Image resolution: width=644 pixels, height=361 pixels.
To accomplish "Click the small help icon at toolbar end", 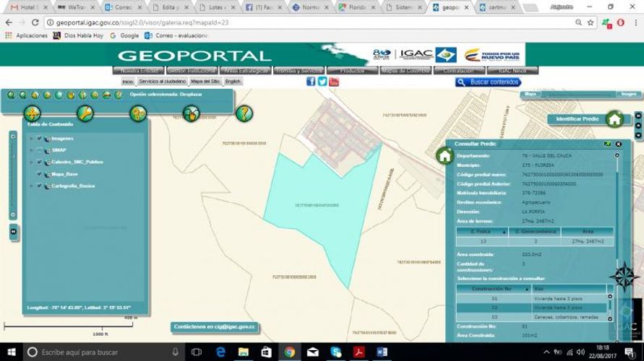I will click(119, 95).
